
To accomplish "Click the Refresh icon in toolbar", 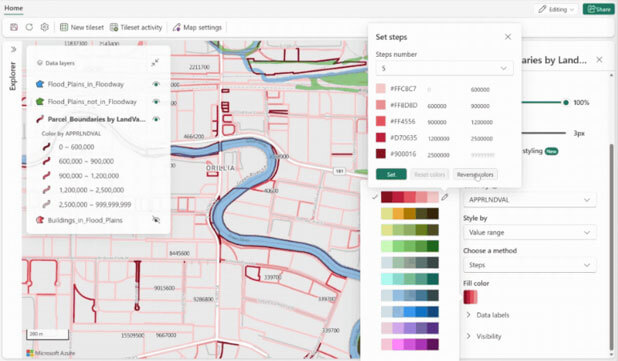I will [x=29, y=27].
